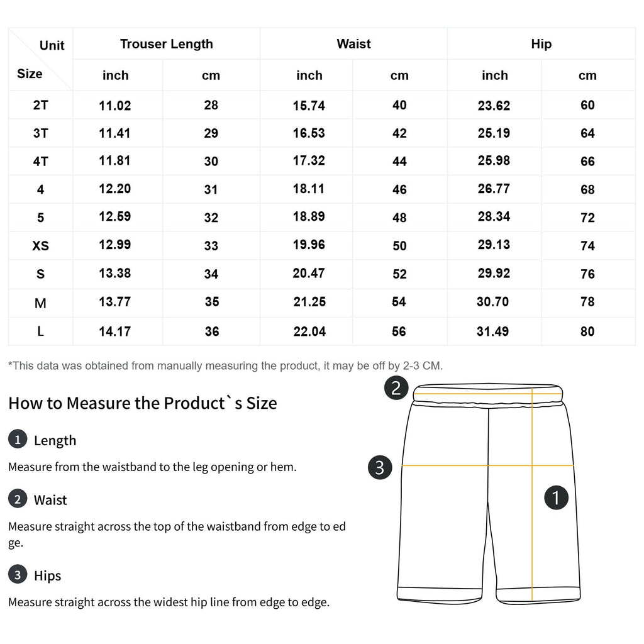Image resolution: width=644 pixels, height=644 pixels.
Task: Click the Waist column header
Action: pyautogui.click(x=353, y=44)
